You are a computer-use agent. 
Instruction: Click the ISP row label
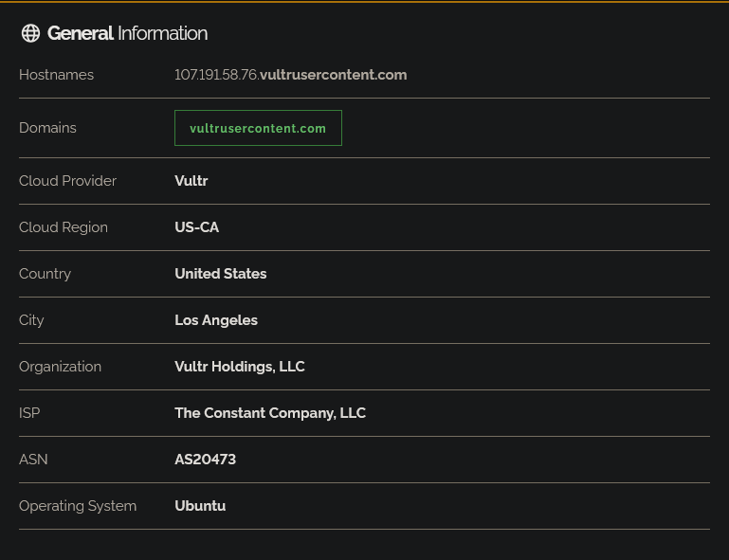coord(29,413)
